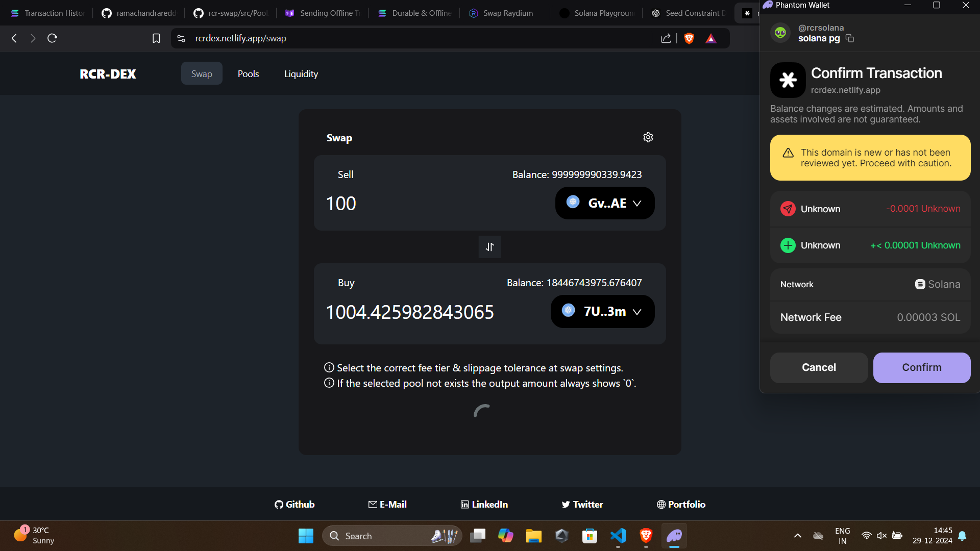
Task: Open the Github footer link
Action: 295,504
